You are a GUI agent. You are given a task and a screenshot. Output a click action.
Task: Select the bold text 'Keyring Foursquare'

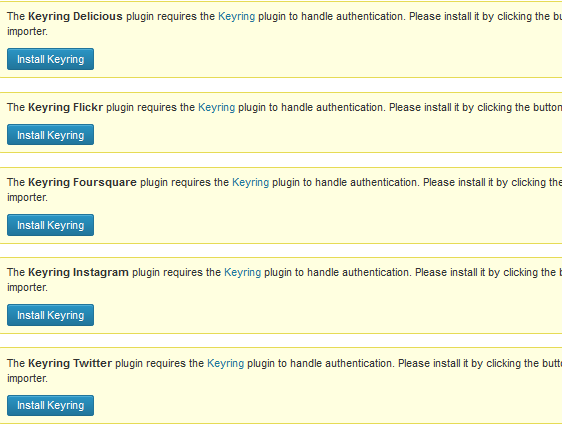click(82, 182)
